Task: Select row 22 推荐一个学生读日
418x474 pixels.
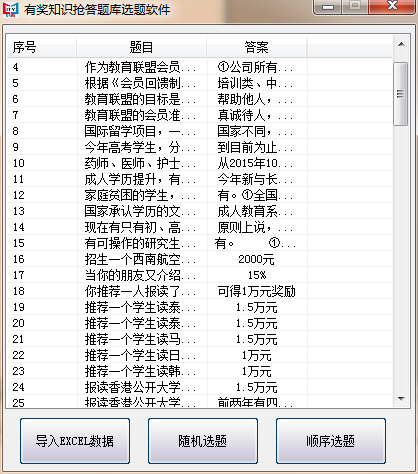Action: tap(199, 355)
